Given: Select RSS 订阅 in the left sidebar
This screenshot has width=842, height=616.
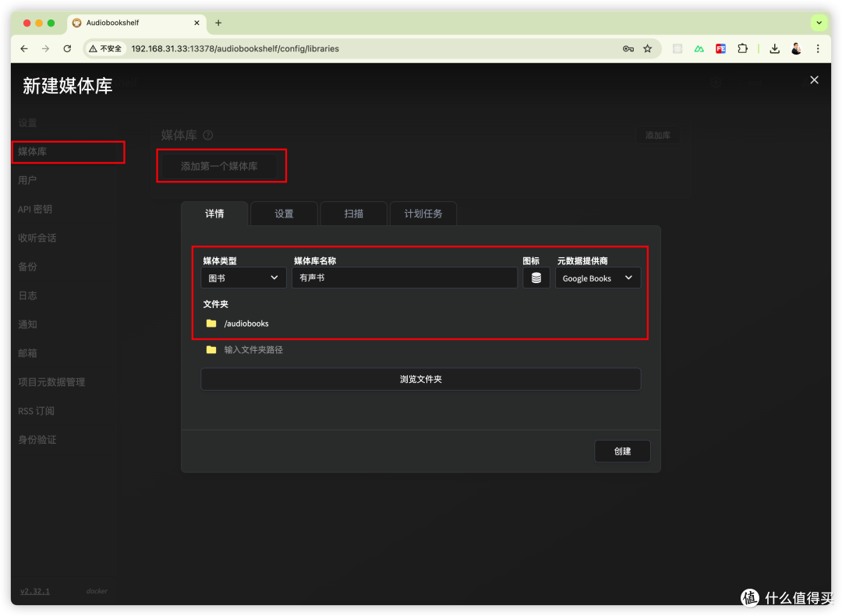Looking at the screenshot, I should [36, 410].
